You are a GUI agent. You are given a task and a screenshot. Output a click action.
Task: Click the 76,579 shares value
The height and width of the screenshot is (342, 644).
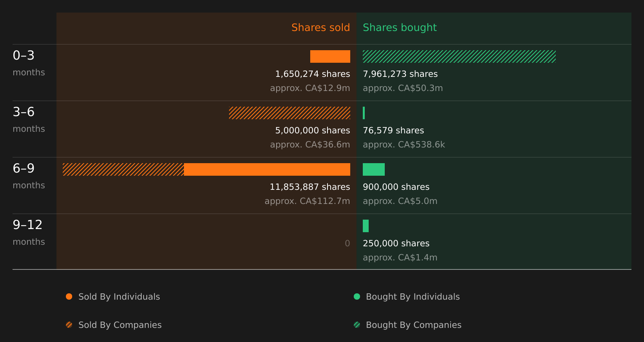(393, 131)
